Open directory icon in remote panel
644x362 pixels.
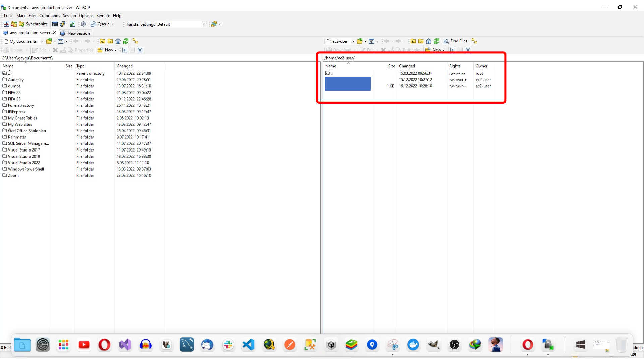360,41
